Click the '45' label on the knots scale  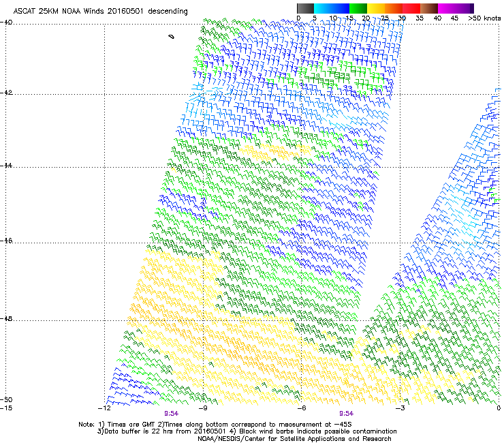(x=454, y=18)
